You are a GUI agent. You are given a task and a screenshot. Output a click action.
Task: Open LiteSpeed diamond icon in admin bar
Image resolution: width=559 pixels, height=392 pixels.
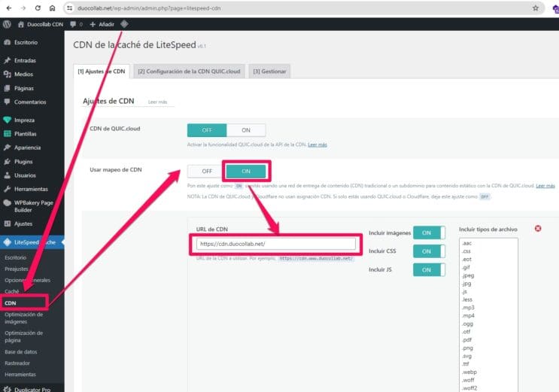point(124,24)
